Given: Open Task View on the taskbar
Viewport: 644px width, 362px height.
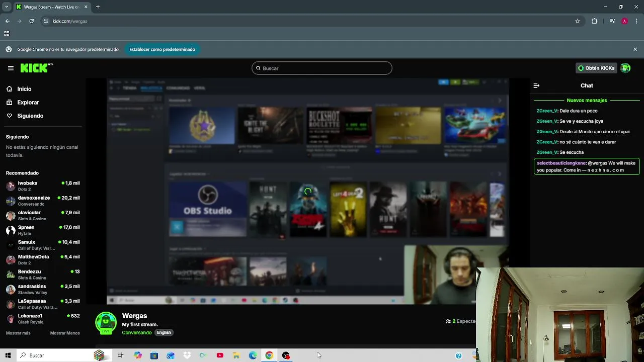Looking at the screenshot, I should tap(121, 355).
